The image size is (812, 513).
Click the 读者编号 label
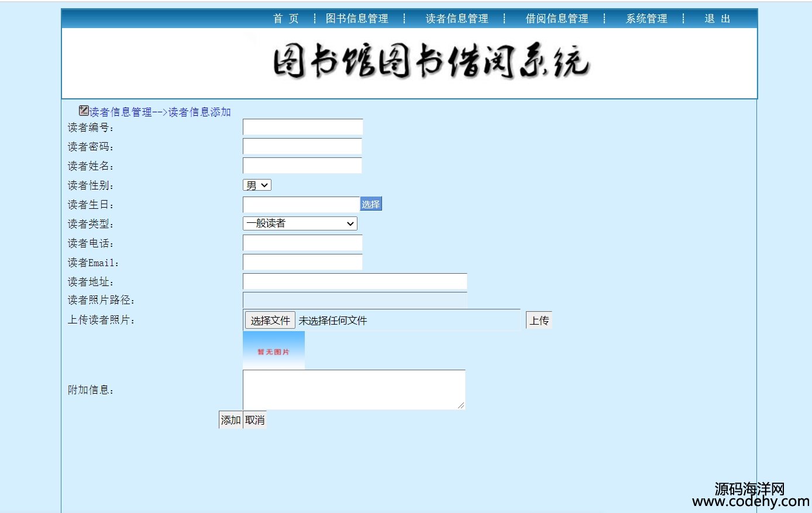click(91, 128)
